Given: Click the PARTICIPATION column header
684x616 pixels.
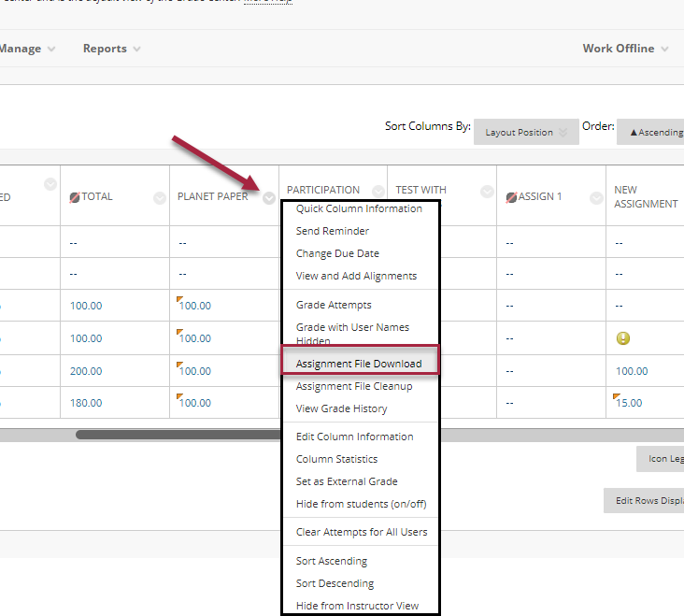Looking at the screenshot, I should [323, 190].
